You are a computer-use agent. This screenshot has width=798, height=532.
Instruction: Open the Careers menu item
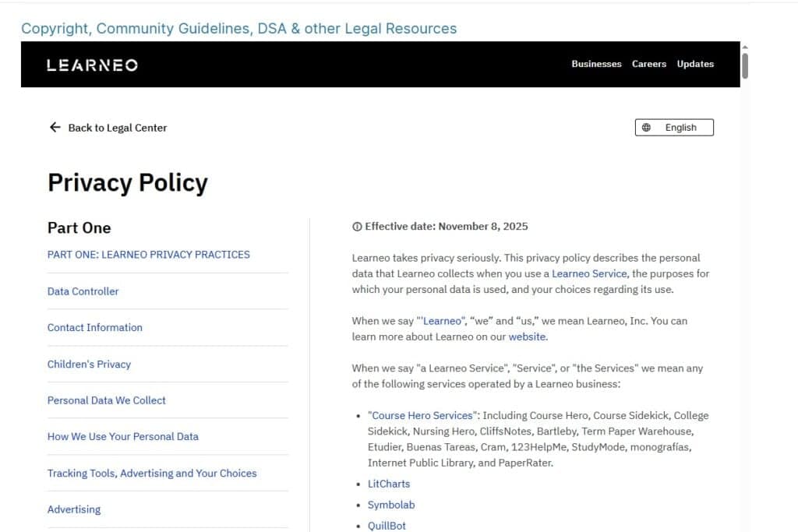(x=649, y=64)
